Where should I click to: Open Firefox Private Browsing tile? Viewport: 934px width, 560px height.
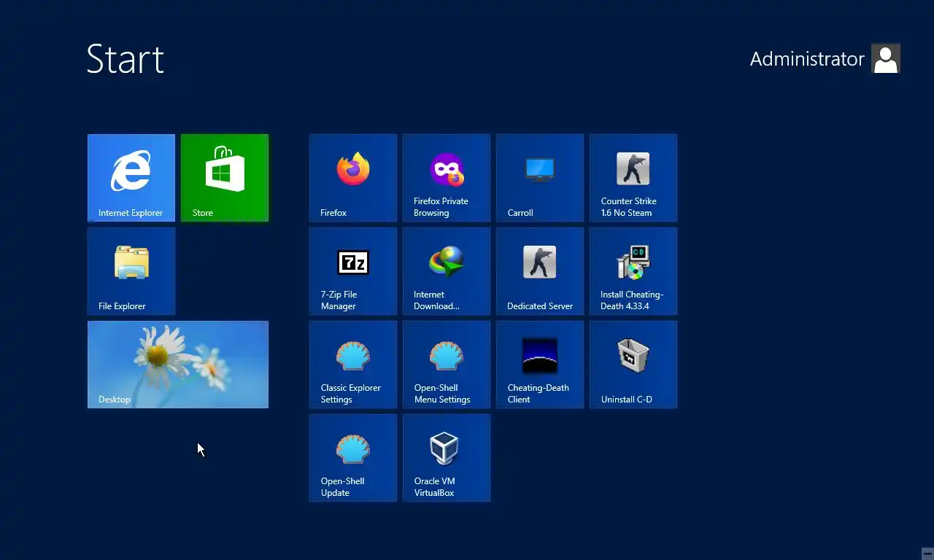pos(447,178)
